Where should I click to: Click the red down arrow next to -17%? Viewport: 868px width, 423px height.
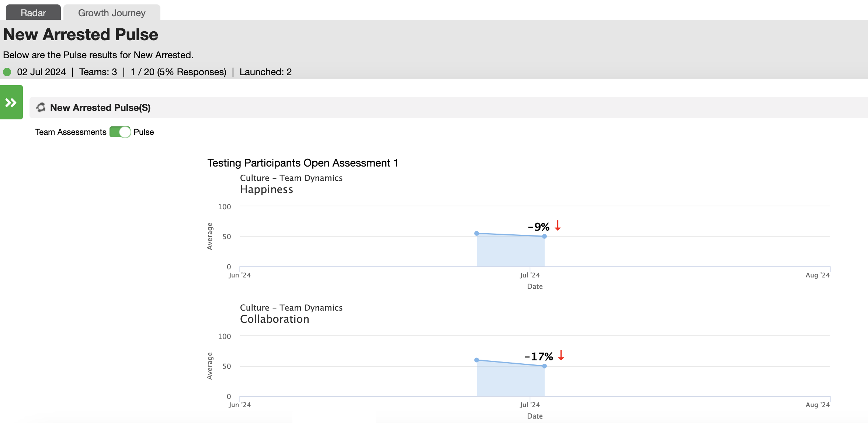561,355
